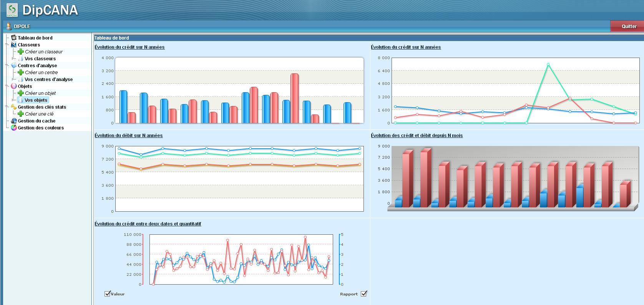Click the green plus beside Créer un objet
Screen dimensions: 644x305
tap(21, 93)
